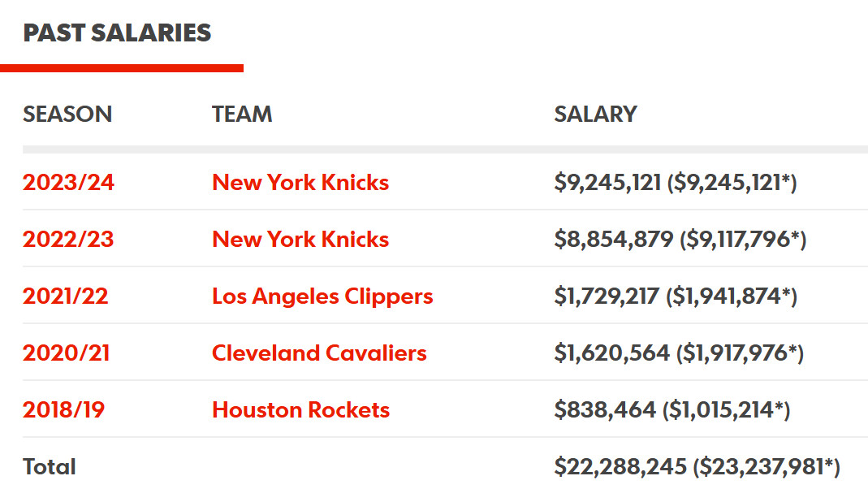Click New York Knicks in 2022/23 row

point(300,240)
